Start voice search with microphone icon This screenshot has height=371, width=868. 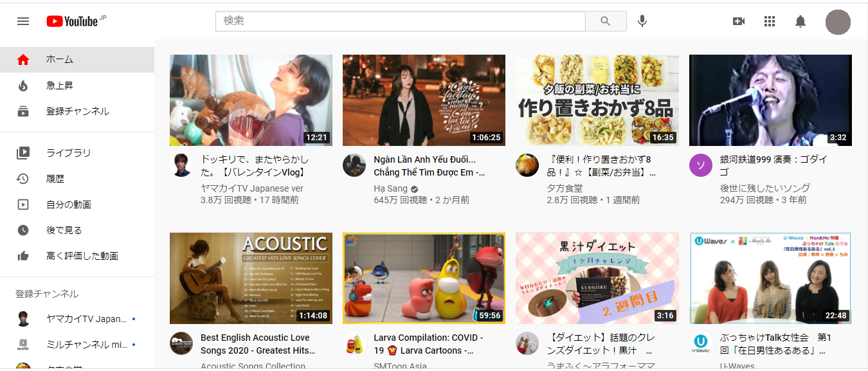pyautogui.click(x=642, y=21)
